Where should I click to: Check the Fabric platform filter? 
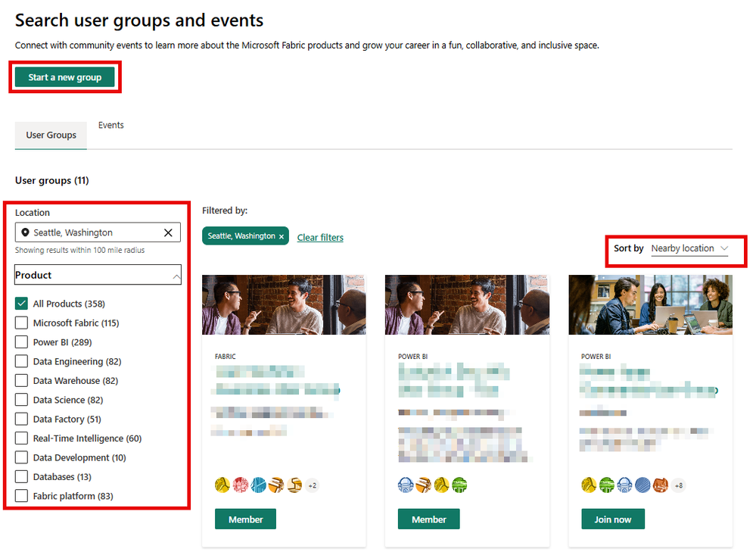[21, 496]
